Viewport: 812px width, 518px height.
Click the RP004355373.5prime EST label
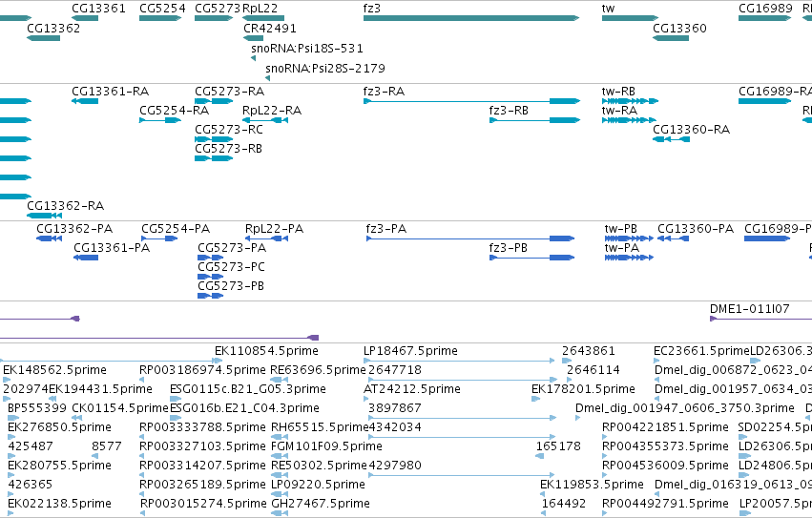tap(665, 446)
